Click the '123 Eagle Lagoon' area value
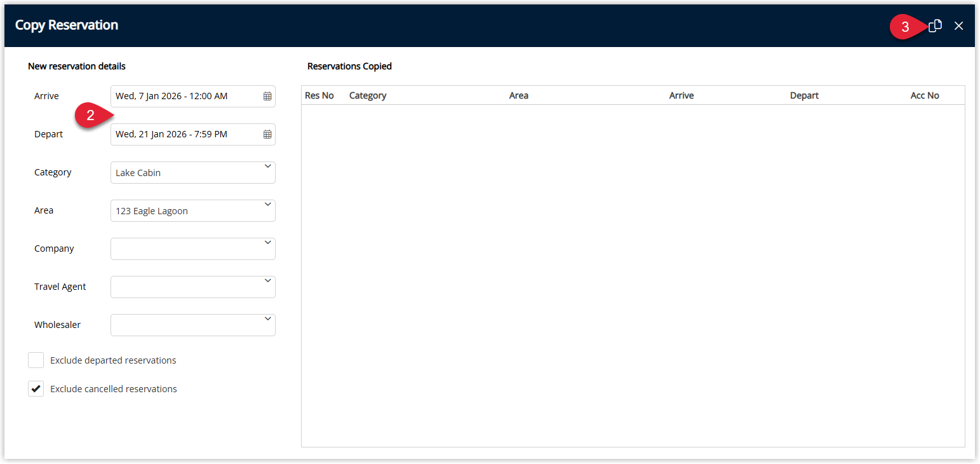This screenshot has width=980, height=464. (x=152, y=211)
